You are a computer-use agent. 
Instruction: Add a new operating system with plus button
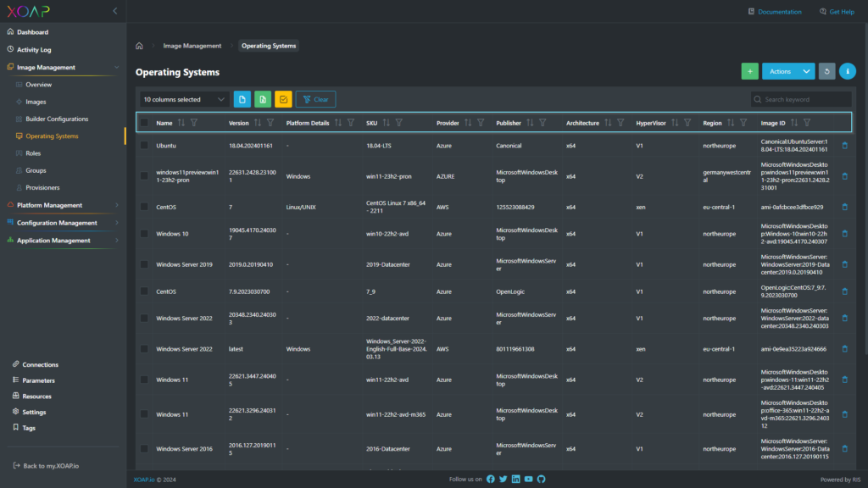click(x=749, y=71)
